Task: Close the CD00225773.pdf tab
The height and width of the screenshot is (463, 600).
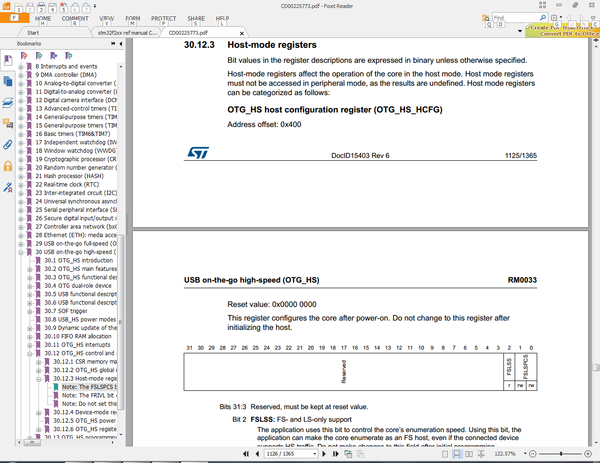Action: pyautogui.click(x=241, y=33)
